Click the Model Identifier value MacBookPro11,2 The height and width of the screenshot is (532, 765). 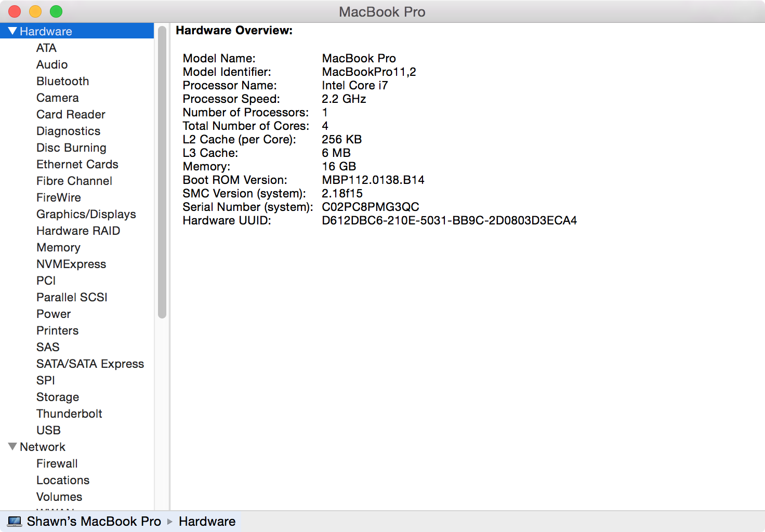point(369,72)
